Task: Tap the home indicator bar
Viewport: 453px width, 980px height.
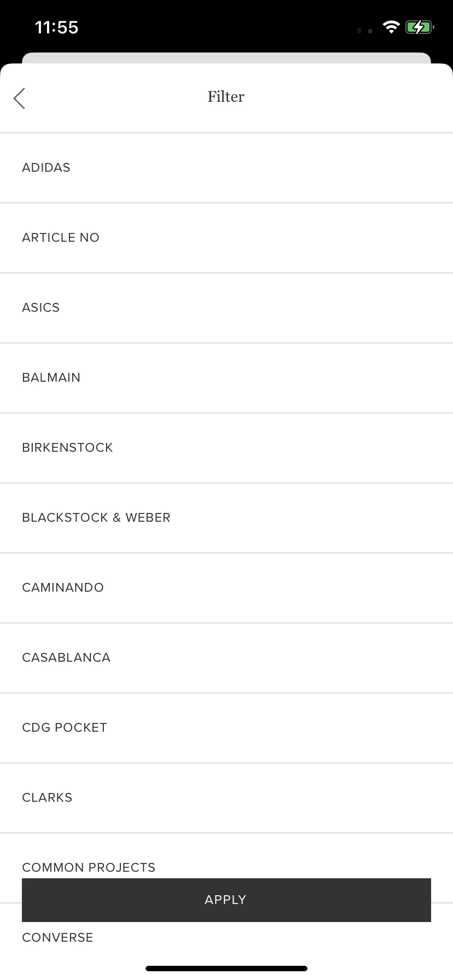Action: pyautogui.click(x=226, y=969)
